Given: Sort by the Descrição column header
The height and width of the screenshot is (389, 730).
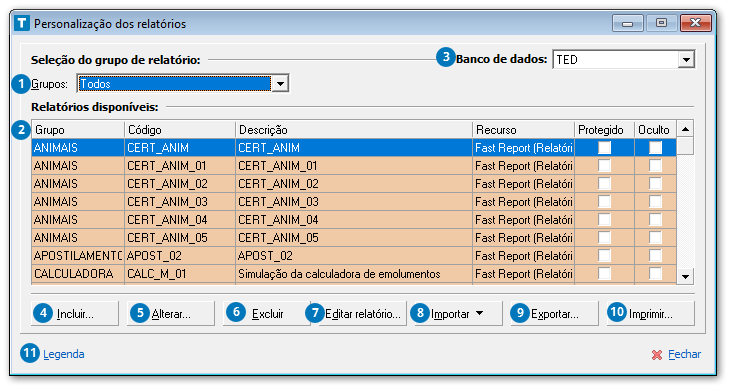Looking at the screenshot, I should (354, 130).
